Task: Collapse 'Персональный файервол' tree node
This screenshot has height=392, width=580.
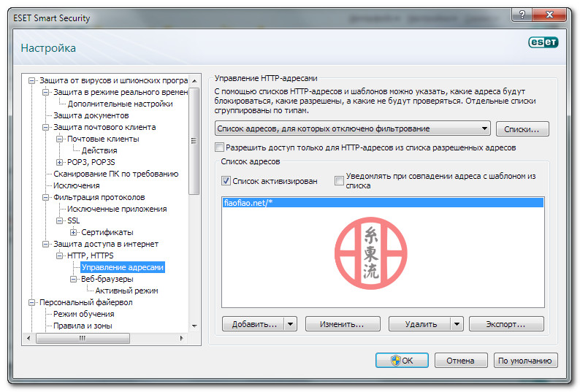Action: [x=32, y=302]
